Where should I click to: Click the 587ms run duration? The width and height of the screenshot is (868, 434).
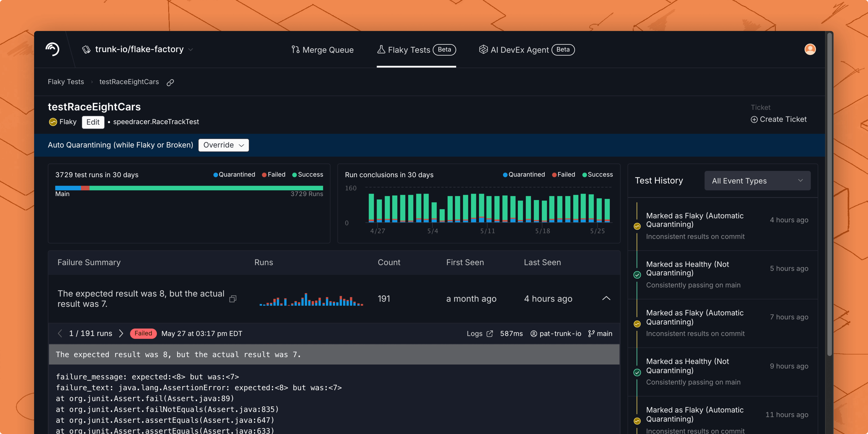511,334
